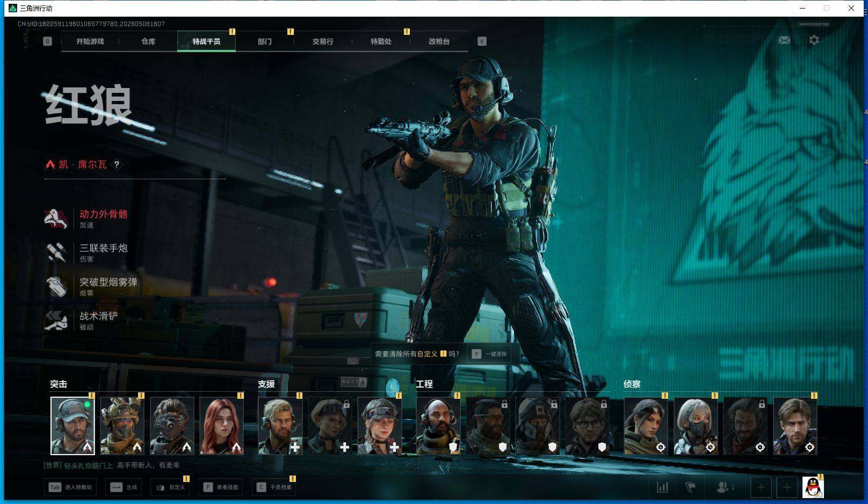Select the 突破型烟雾弹 skill
This screenshot has height=504, width=868.
pos(91,287)
